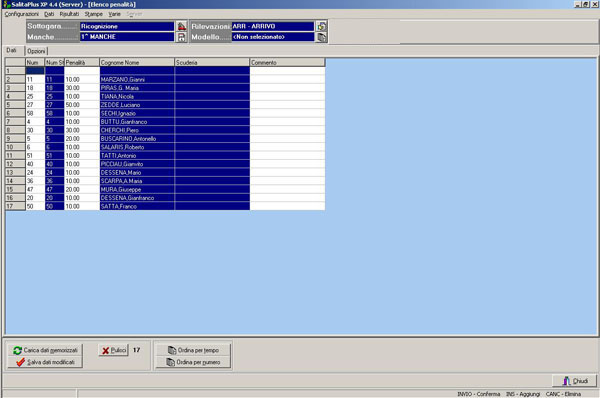Click Salva dati modificati button

pyautogui.click(x=45, y=362)
